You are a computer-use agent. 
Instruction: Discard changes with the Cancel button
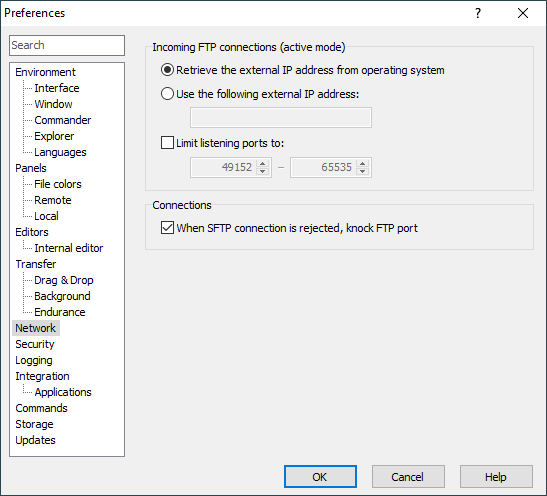[x=408, y=476]
